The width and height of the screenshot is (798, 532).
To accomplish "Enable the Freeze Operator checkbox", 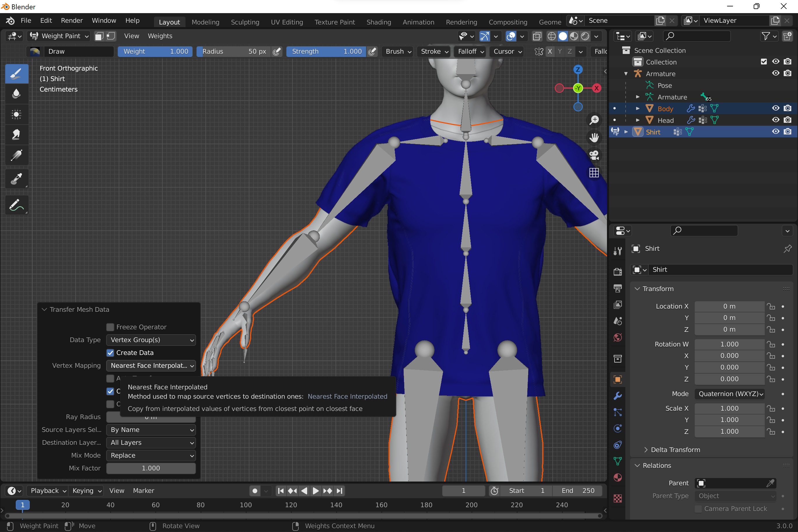I will [110, 327].
